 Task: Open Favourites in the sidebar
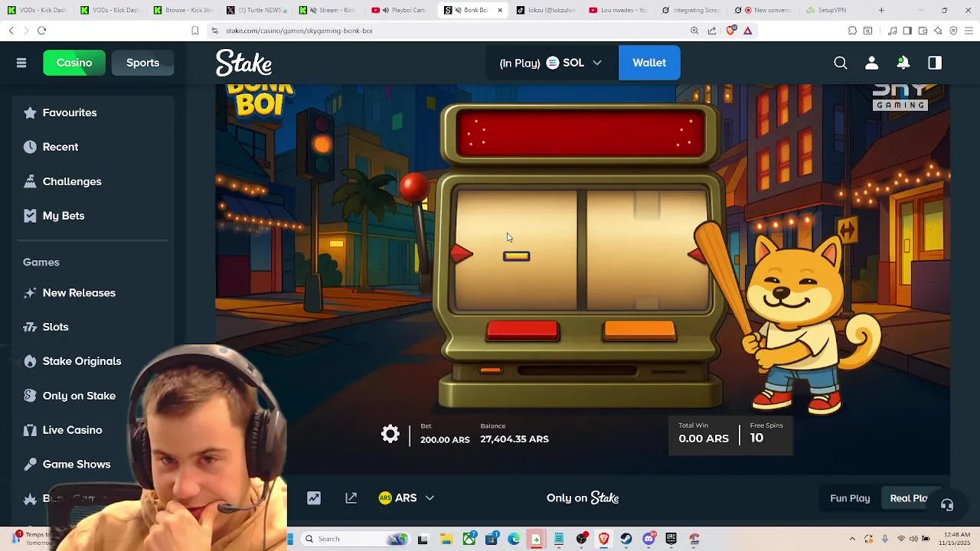[70, 112]
